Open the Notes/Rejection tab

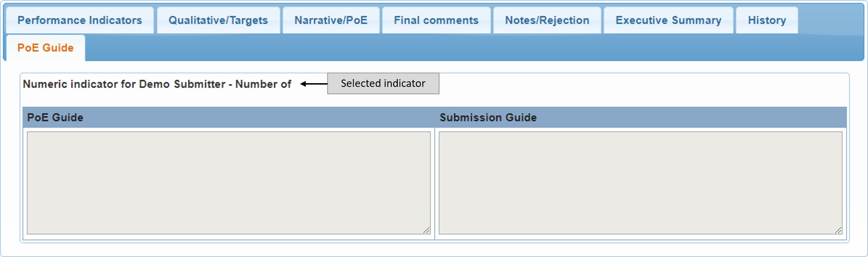(547, 20)
